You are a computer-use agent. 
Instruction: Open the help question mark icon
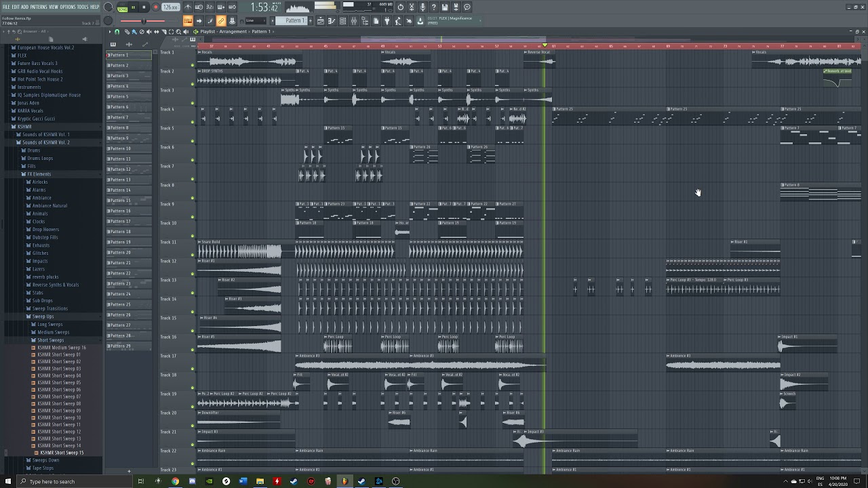(x=433, y=7)
